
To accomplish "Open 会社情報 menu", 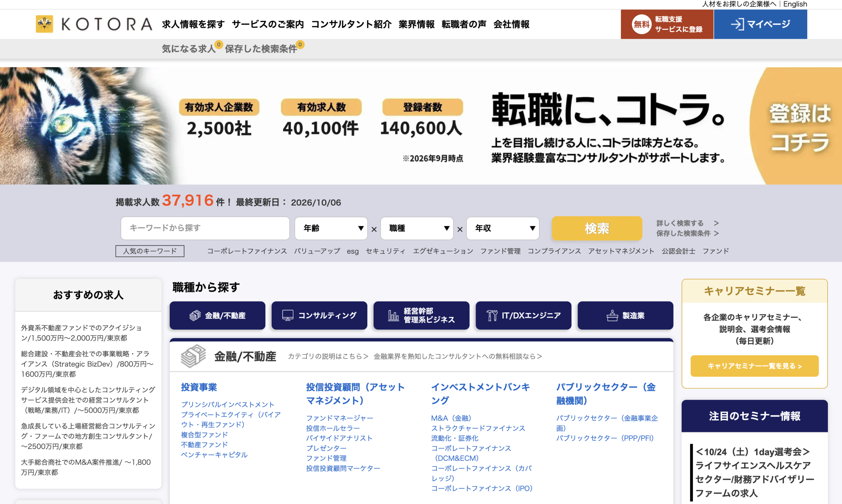I will click(511, 24).
